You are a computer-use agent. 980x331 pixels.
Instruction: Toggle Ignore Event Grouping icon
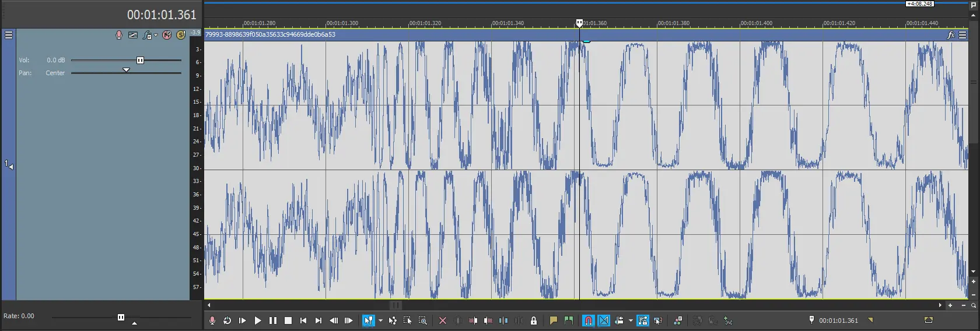pyautogui.click(x=658, y=321)
